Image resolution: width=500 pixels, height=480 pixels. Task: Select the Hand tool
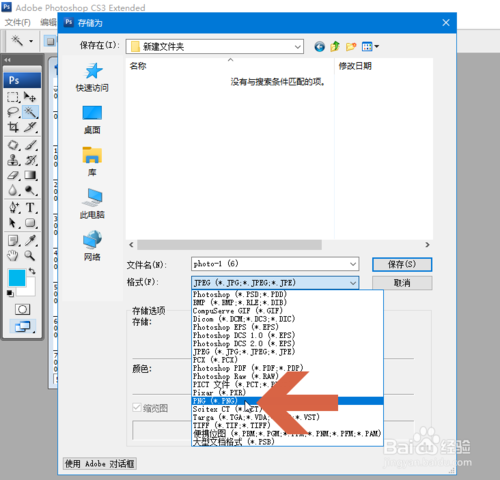click(x=13, y=256)
